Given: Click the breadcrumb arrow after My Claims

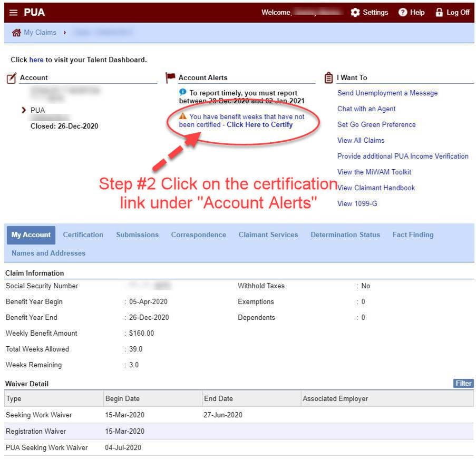Looking at the screenshot, I should coord(65,33).
